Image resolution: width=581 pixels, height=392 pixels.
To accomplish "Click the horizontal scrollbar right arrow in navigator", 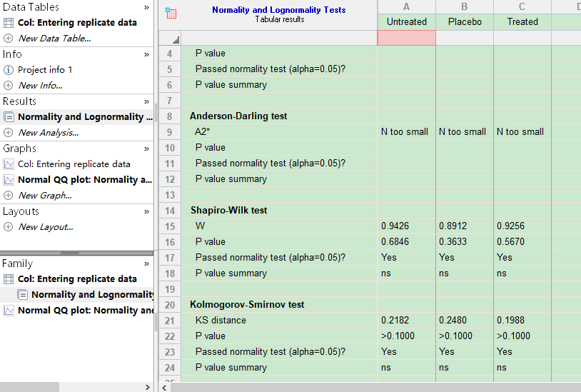I will [148, 387].
